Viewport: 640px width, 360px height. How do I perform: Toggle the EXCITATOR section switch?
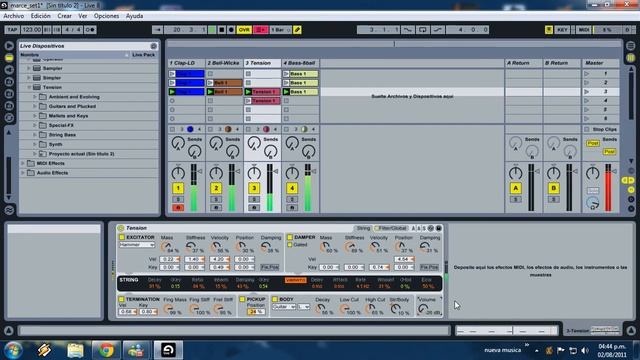(x=122, y=237)
